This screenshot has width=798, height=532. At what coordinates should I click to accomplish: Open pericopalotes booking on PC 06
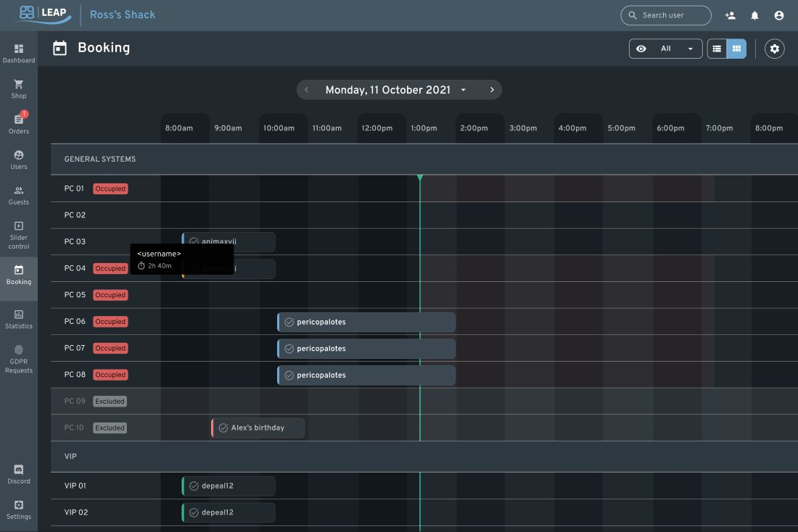click(366, 322)
